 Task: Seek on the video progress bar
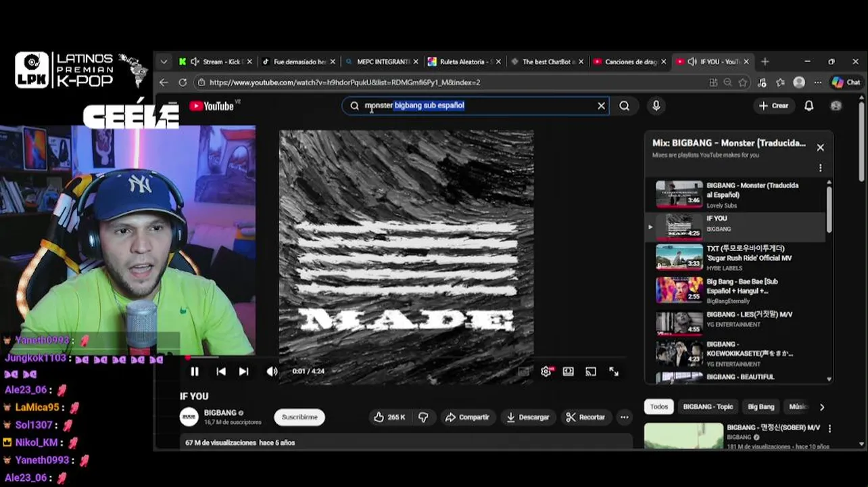406,358
